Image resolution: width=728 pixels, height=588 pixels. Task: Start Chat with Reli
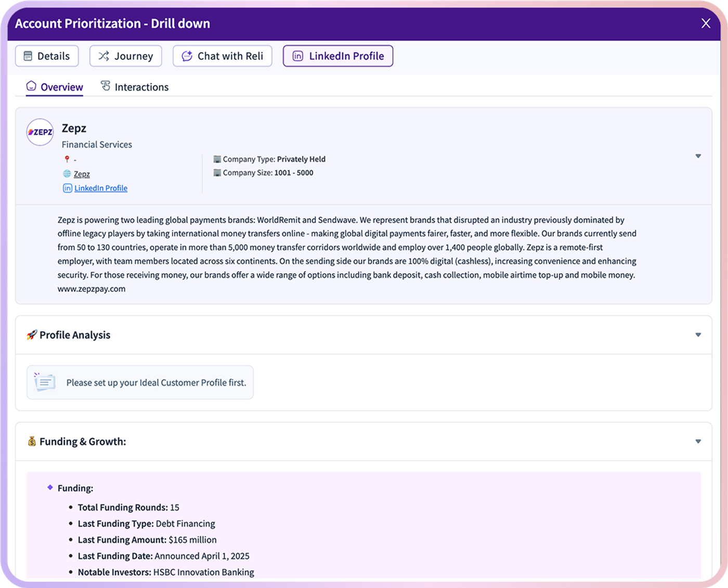click(x=223, y=56)
